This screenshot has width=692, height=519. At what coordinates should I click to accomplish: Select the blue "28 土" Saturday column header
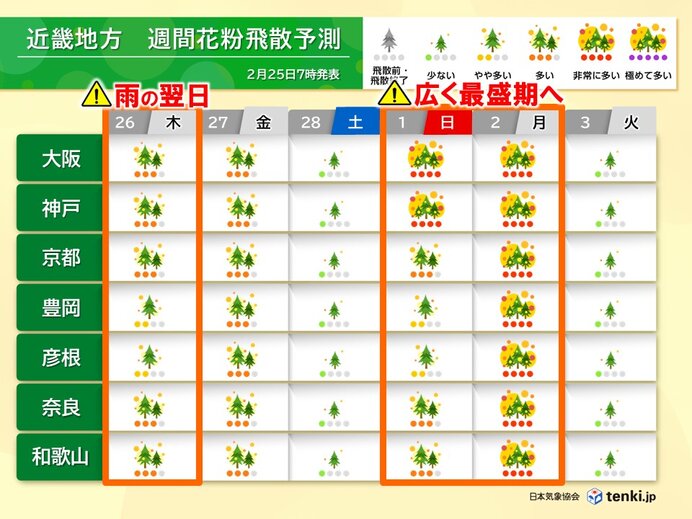pos(333,122)
